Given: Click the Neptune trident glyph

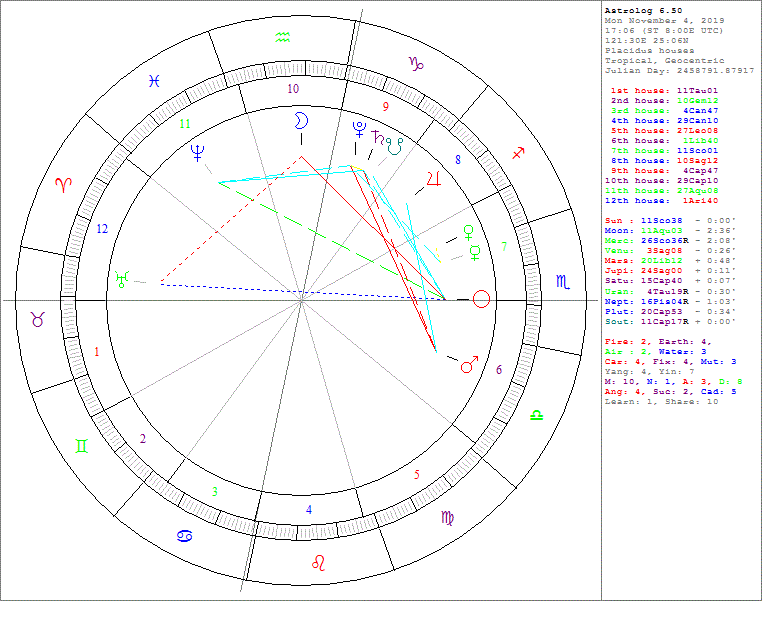Looking at the screenshot, I should (x=198, y=152).
